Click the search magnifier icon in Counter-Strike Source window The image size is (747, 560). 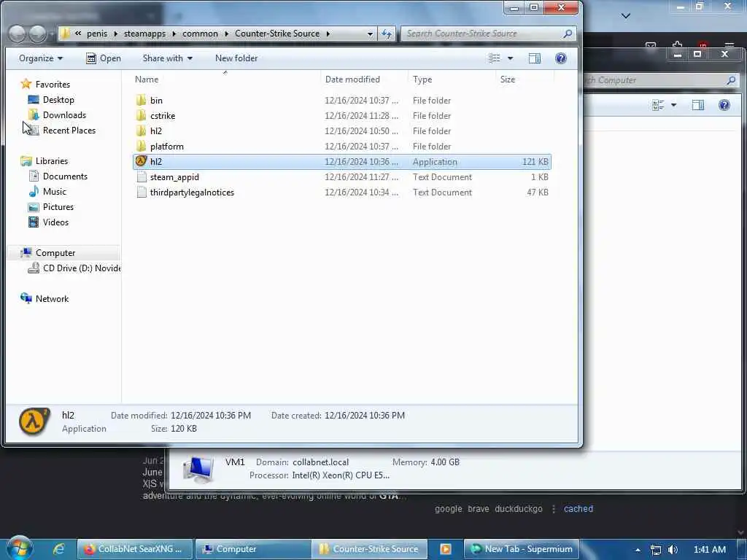[568, 34]
